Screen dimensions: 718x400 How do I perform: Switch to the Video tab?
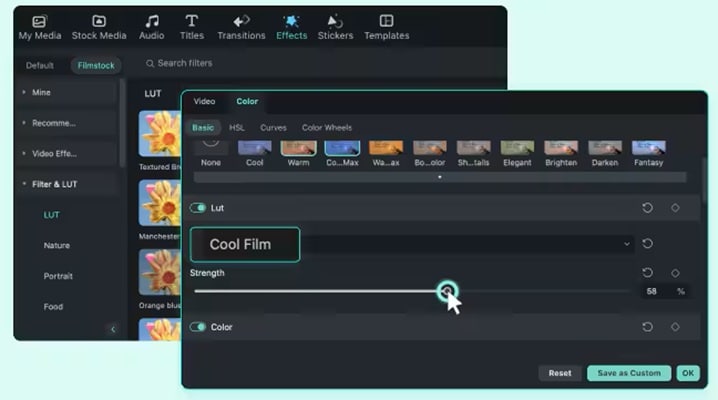tap(204, 102)
